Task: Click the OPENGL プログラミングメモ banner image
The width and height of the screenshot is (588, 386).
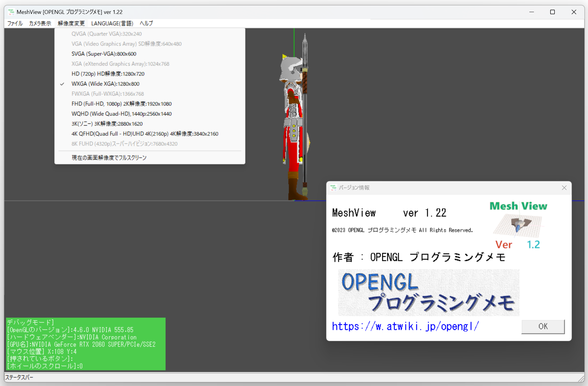Action: 428,292
